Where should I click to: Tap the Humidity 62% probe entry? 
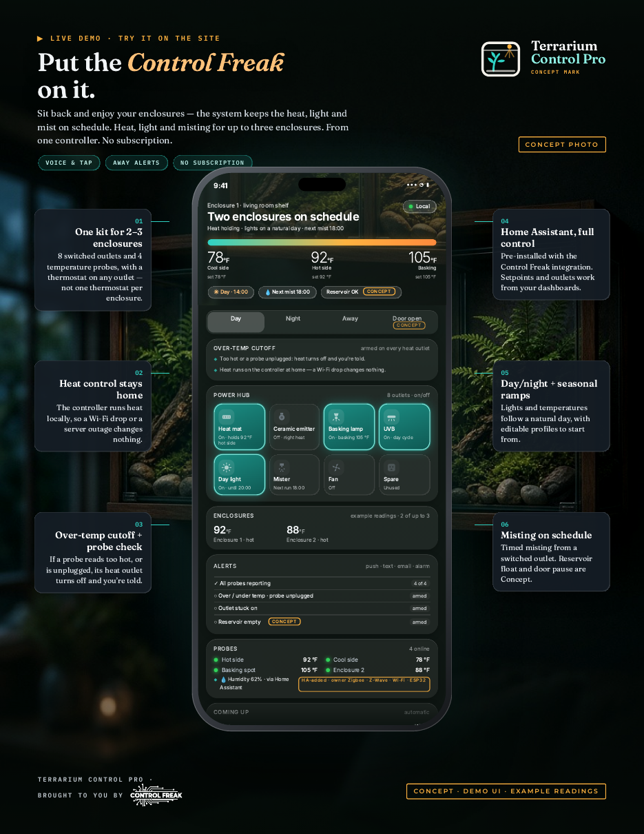(254, 683)
